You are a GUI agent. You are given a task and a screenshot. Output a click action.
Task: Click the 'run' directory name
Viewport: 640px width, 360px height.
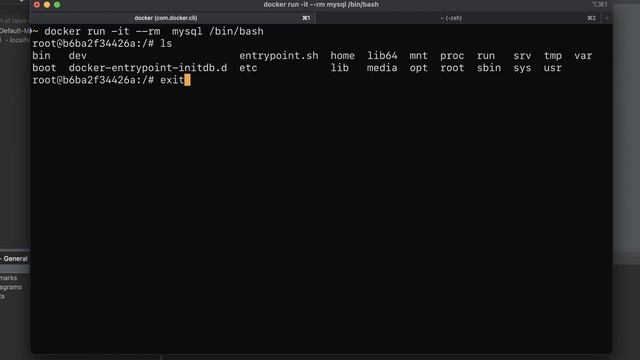coord(486,56)
